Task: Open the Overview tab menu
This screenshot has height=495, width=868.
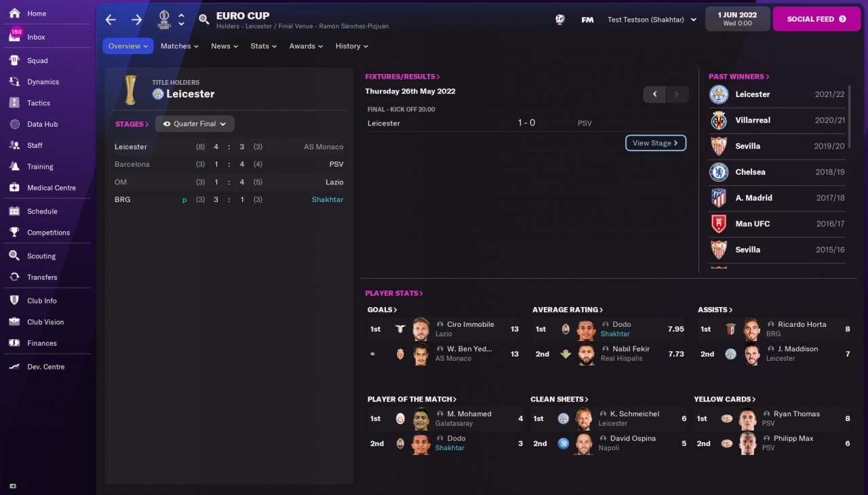Action: [x=128, y=46]
